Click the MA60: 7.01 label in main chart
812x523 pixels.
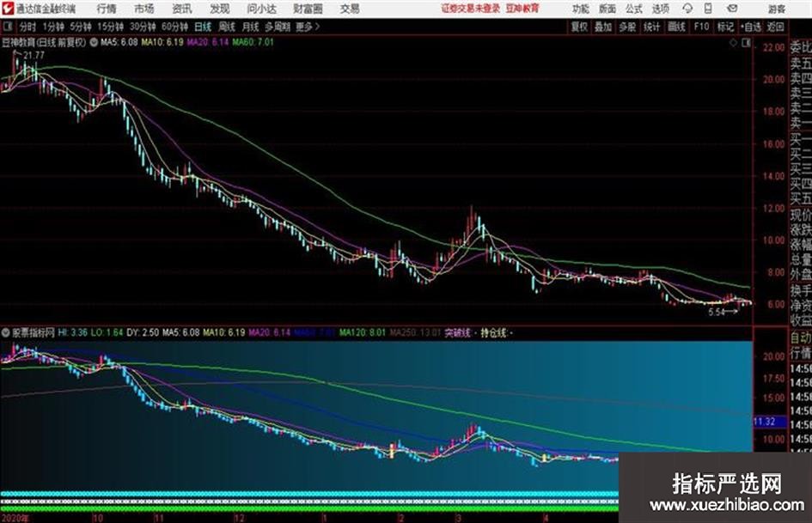point(253,42)
